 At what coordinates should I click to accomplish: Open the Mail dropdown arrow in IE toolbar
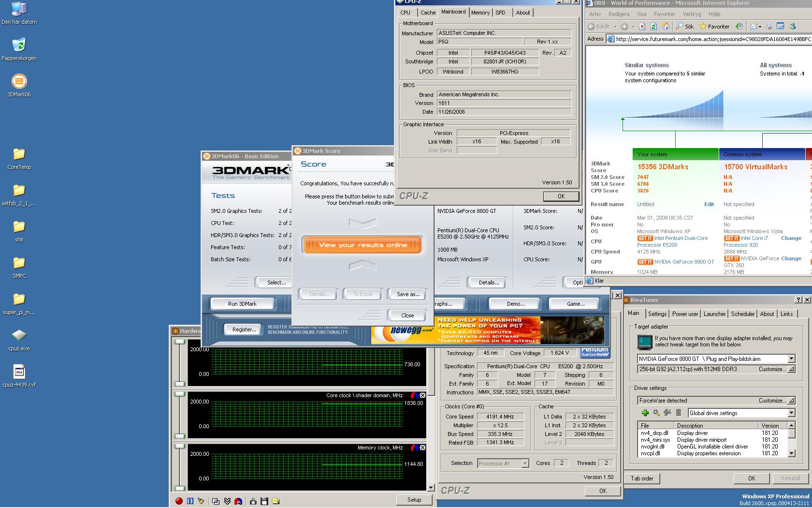760,27
